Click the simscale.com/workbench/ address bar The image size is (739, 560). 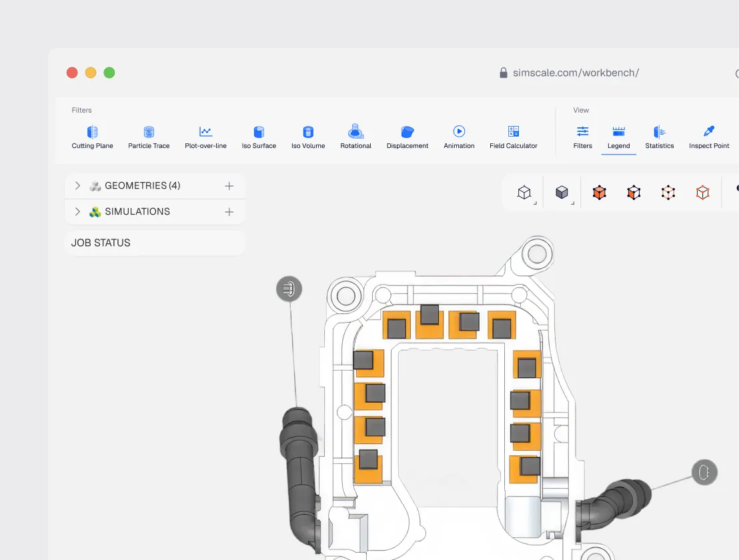coord(576,73)
